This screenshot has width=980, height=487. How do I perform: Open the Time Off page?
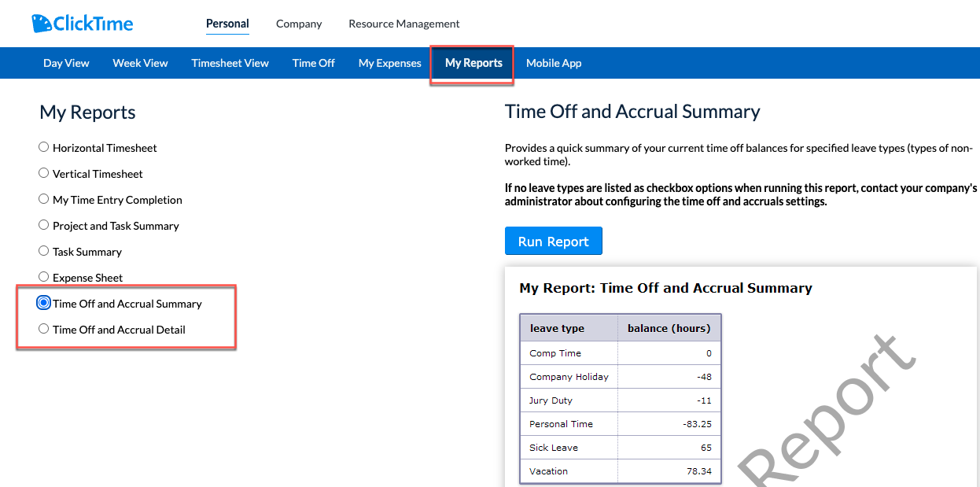click(x=313, y=63)
